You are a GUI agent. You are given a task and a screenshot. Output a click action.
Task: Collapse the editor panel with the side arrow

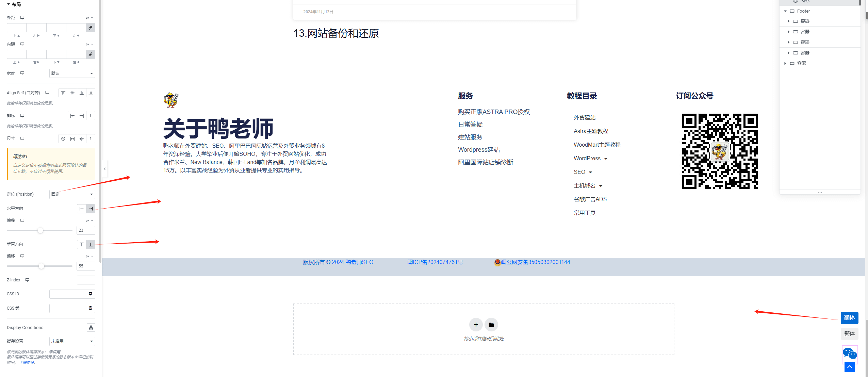[105, 169]
